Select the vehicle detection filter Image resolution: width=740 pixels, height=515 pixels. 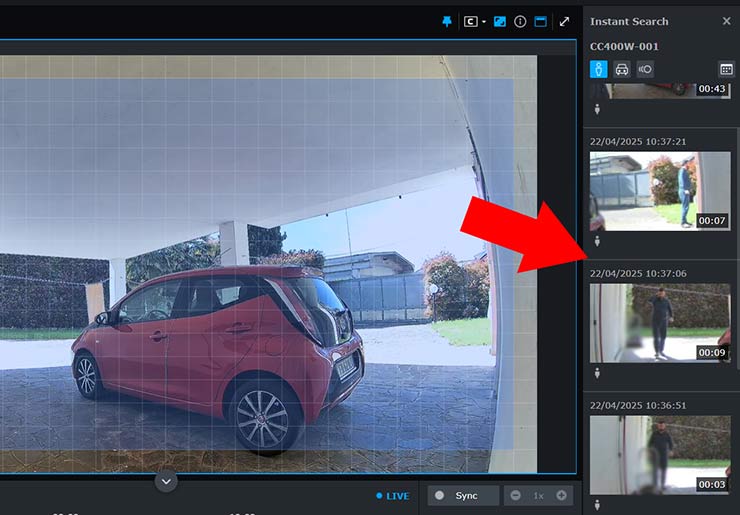pyautogui.click(x=621, y=69)
